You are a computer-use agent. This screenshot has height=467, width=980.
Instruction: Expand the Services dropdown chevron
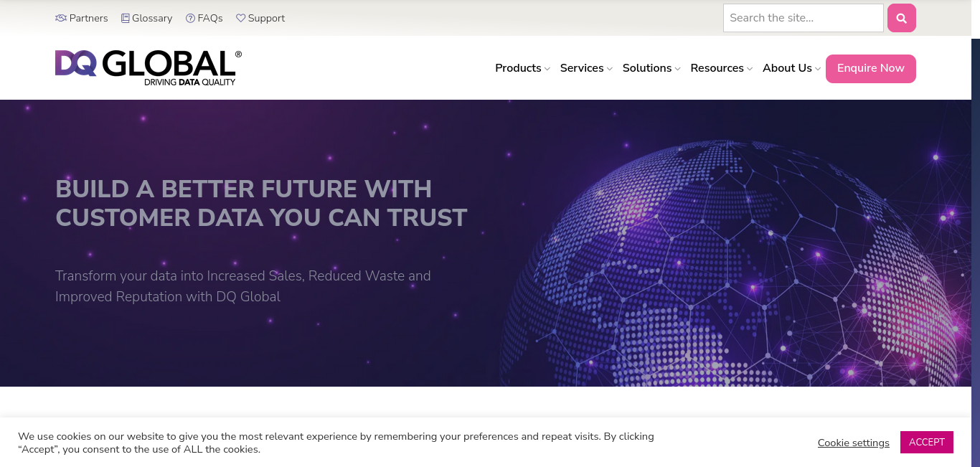pyautogui.click(x=610, y=69)
